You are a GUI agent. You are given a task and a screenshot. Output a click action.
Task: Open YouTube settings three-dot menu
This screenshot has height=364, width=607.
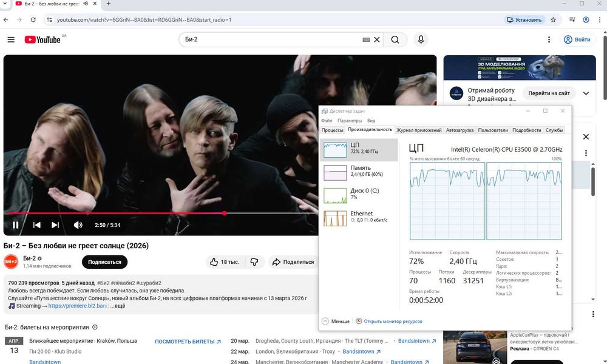point(549,39)
